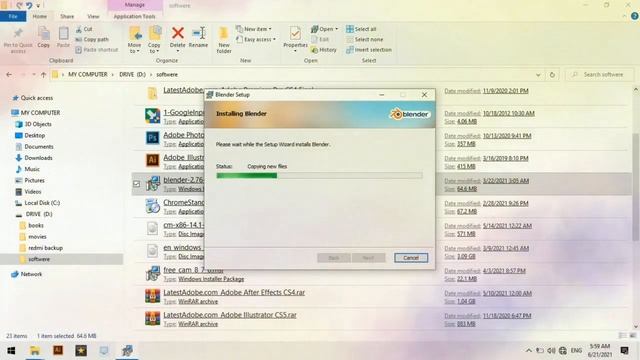Screen dimensions: 640x360
Task: Click the Windows Start button
Action: point(11,351)
